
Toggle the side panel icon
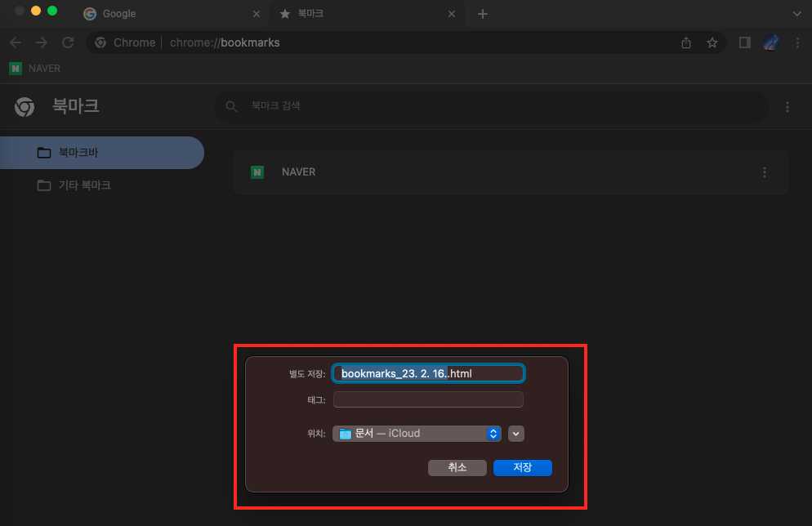pyautogui.click(x=745, y=42)
